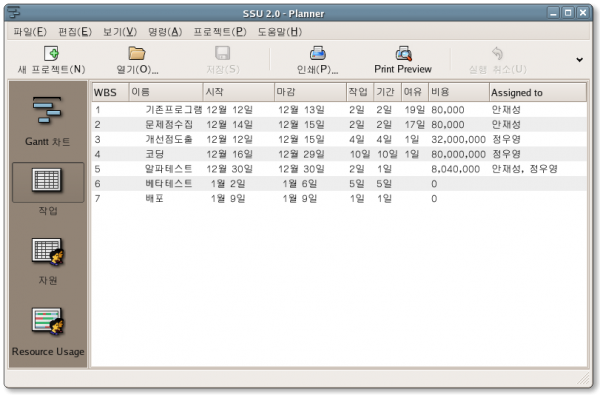The image size is (600, 395).
Task: Click the 실행 취소 undo icon
Action: (x=497, y=53)
